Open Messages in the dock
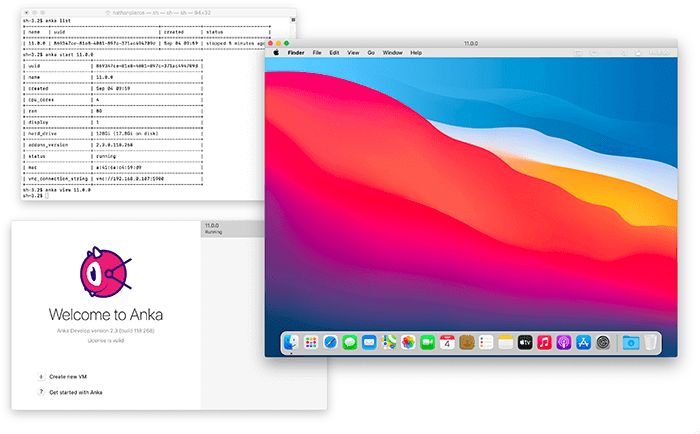The image size is (700, 434). point(350,342)
